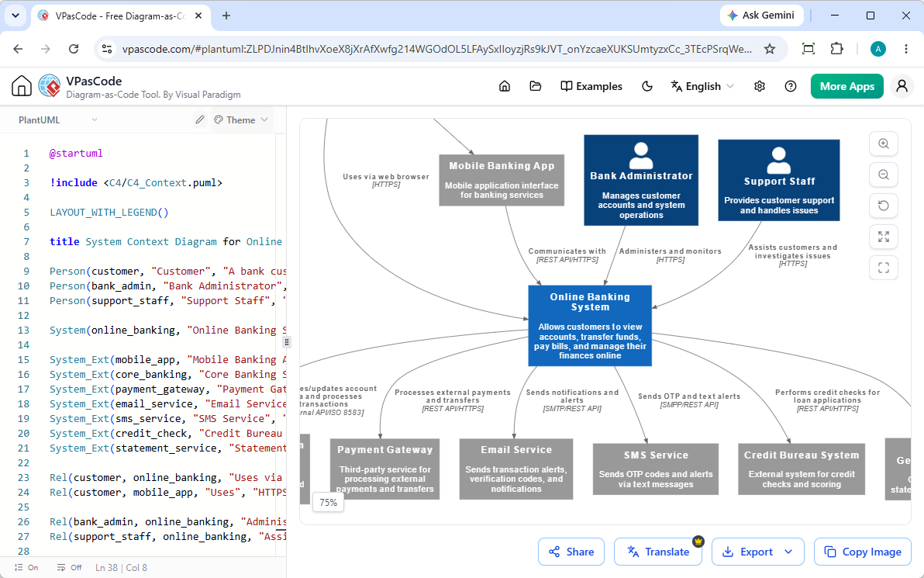Select the Credit Bureau System node
This screenshot has height=578, width=924.
click(x=802, y=469)
